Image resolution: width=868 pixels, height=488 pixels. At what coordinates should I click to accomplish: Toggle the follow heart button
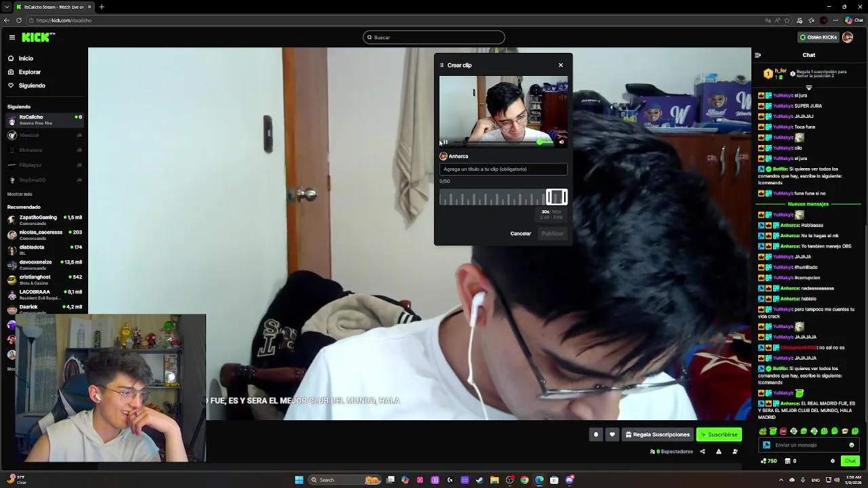[612, 434]
